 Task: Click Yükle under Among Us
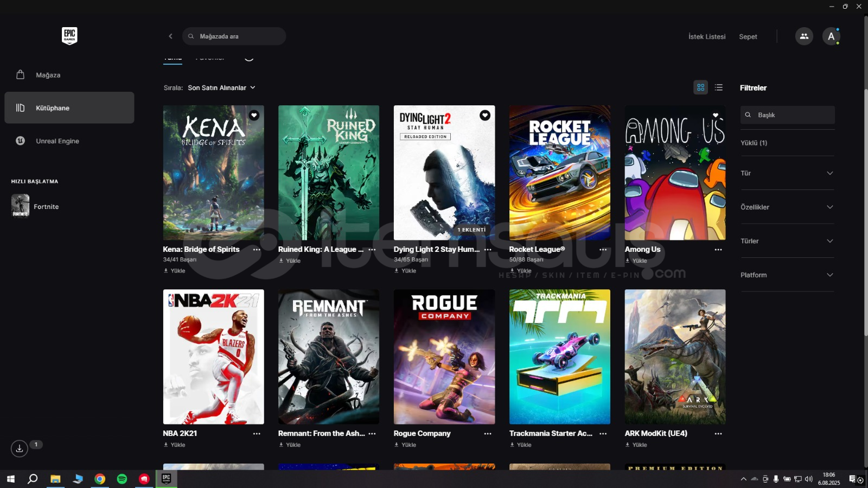pos(636,261)
